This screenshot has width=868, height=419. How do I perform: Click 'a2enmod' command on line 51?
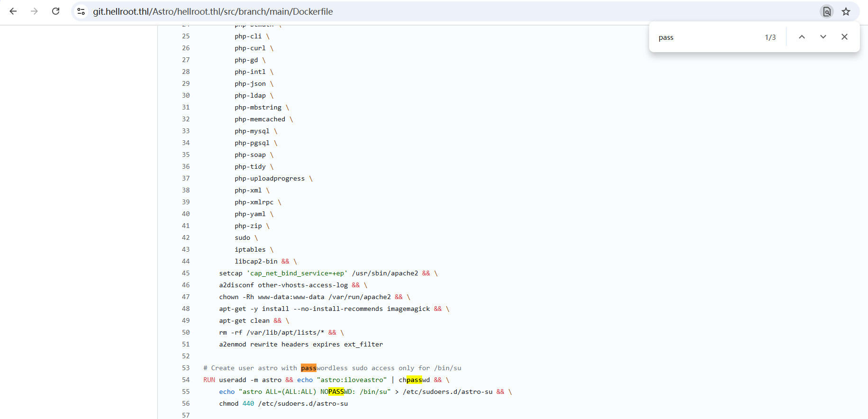[233, 344]
